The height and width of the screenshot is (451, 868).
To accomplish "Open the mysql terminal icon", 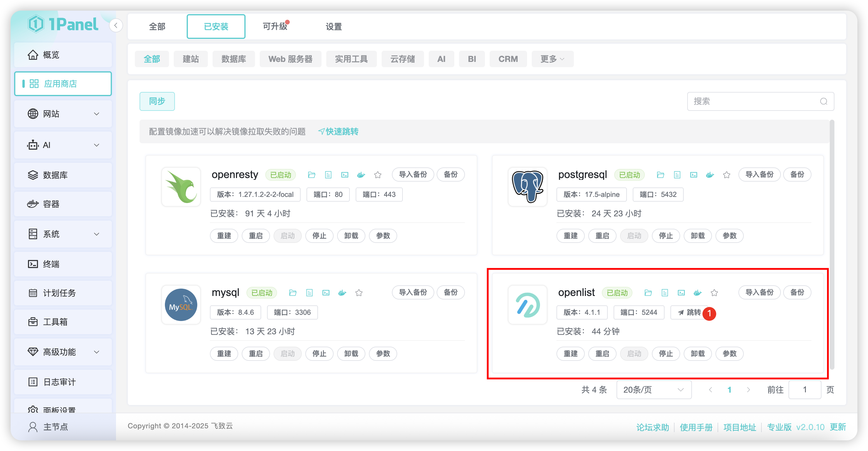I will coord(326,292).
